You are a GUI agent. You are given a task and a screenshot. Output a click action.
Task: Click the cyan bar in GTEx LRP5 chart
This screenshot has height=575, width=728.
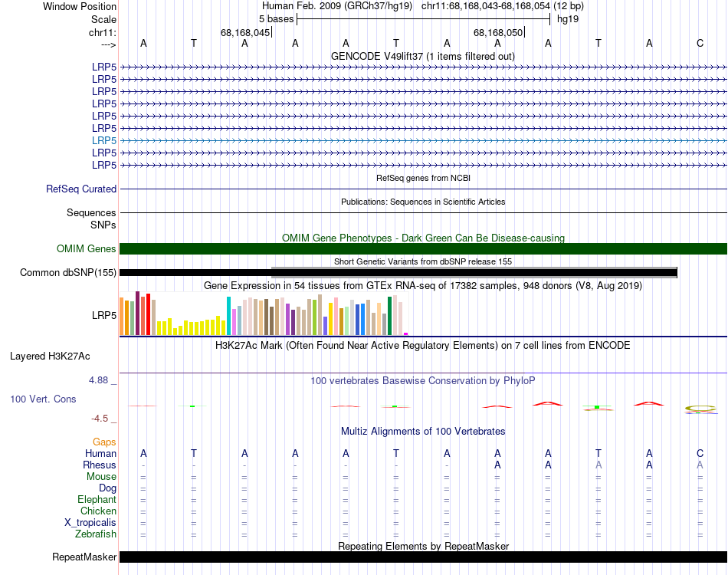tap(228, 316)
